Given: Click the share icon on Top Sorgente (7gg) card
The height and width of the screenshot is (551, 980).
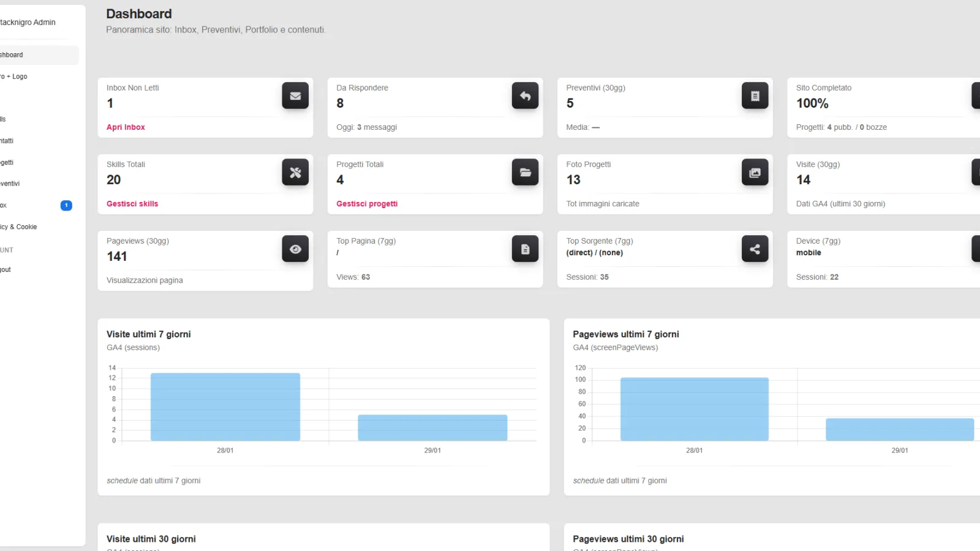Looking at the screenshot, I should [755, 249].
